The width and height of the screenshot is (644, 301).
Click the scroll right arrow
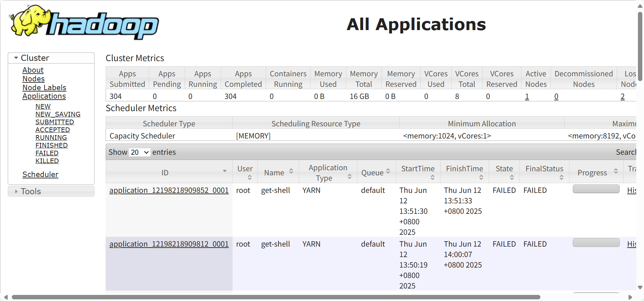(630, 297)
